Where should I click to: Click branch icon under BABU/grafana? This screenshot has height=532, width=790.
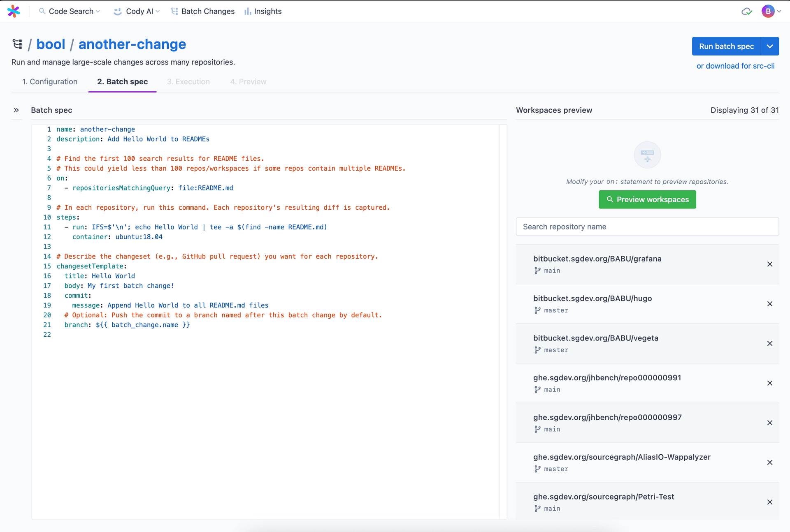(x=537, y=271)
